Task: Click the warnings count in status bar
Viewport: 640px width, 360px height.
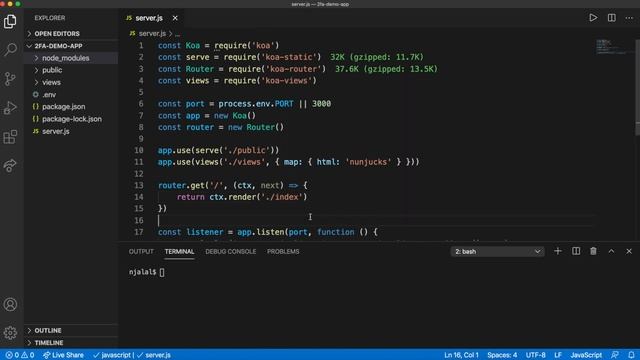Action: pos(28,355)
